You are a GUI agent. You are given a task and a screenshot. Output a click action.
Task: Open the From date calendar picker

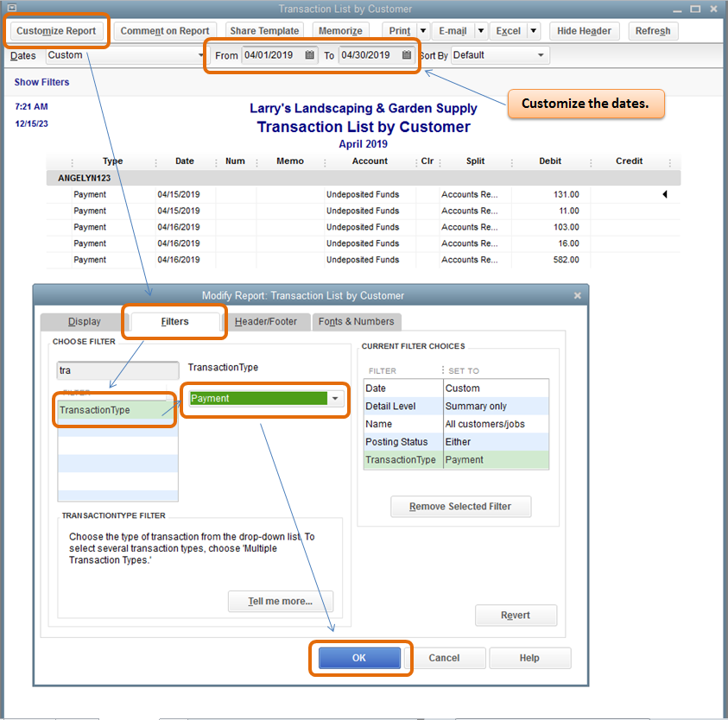coord(310,55)
